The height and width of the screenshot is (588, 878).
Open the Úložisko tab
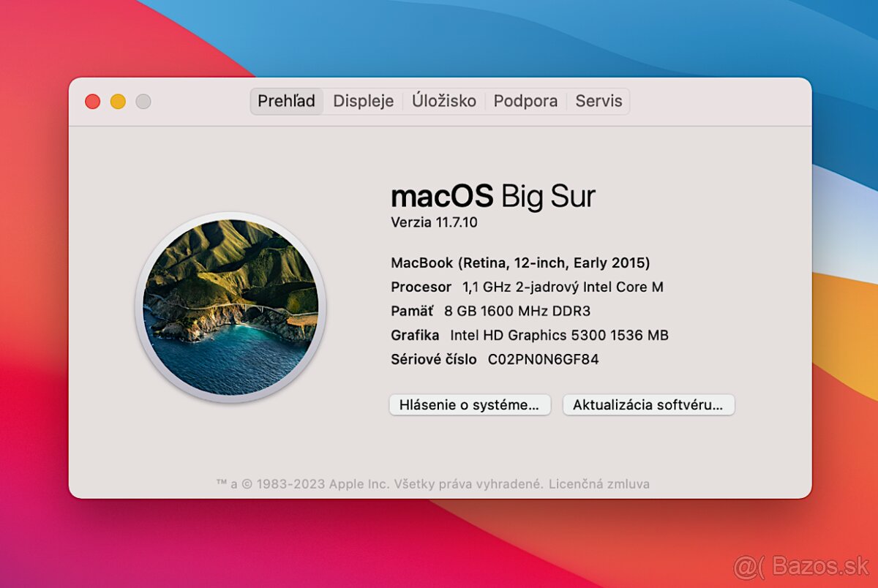[x=444, y=101]
